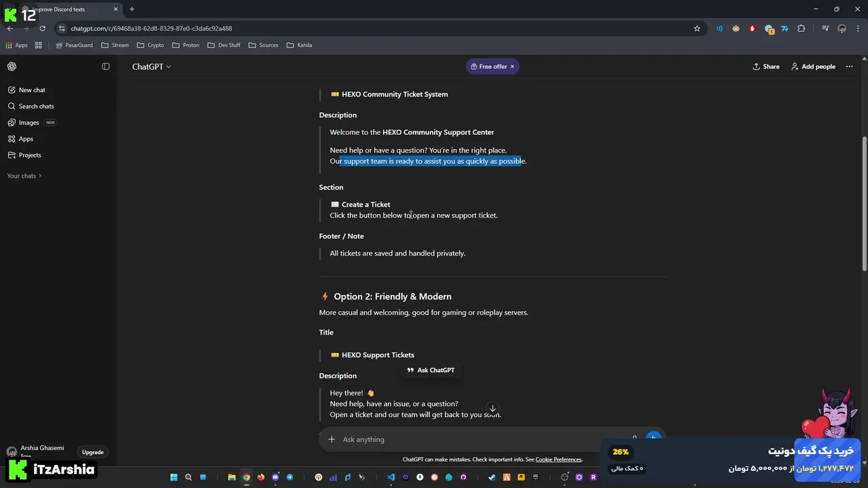The image size is (868, 488).
Task: Open the conversation options three-dot menu
Action: 849,66
